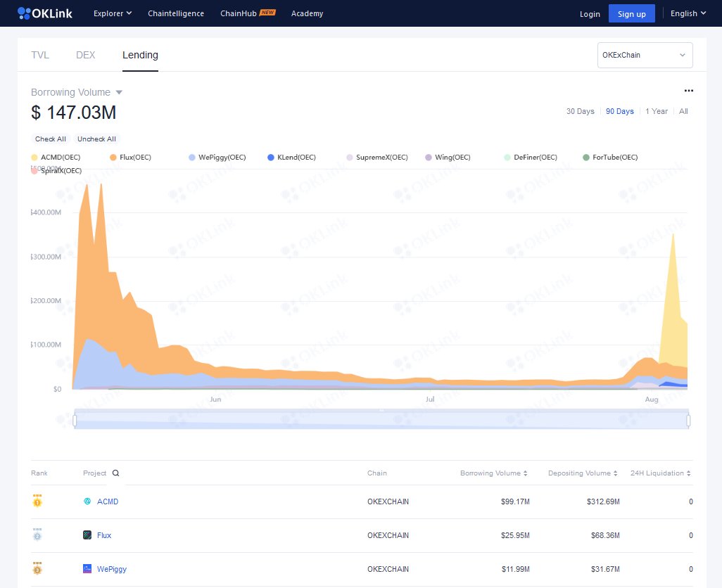Select the 1 Year range
722x588 pixels.
pos(656,111)
